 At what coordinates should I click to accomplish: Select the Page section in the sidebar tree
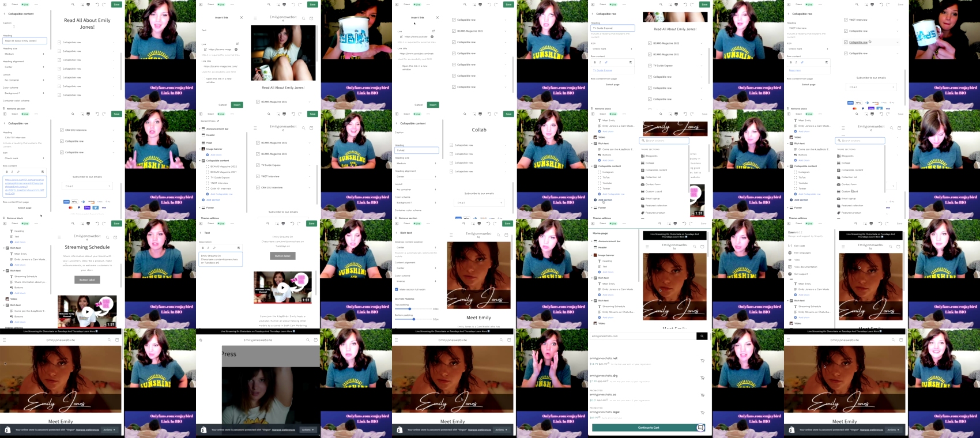coord(209,142)
